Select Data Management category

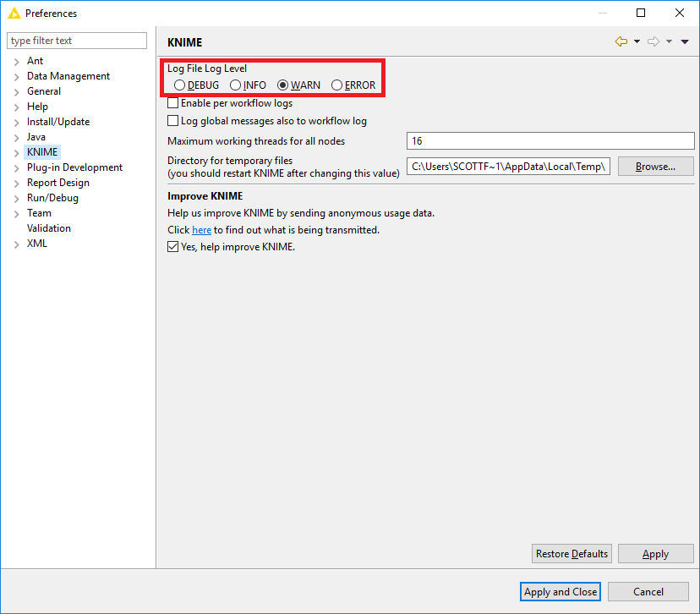click(x=68, y=76)
